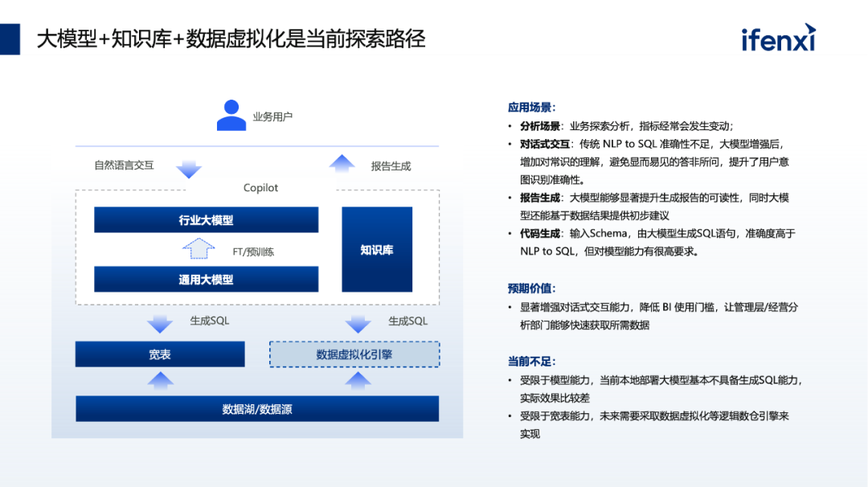
Task: Select the dashed 数据虚拟化引擎 box
Action: point(354,354)
